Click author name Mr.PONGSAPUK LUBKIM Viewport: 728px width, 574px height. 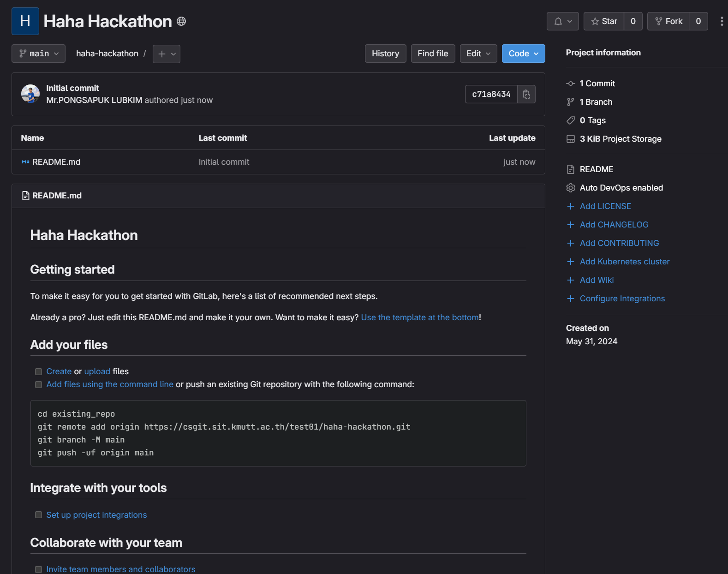point(94,100)
